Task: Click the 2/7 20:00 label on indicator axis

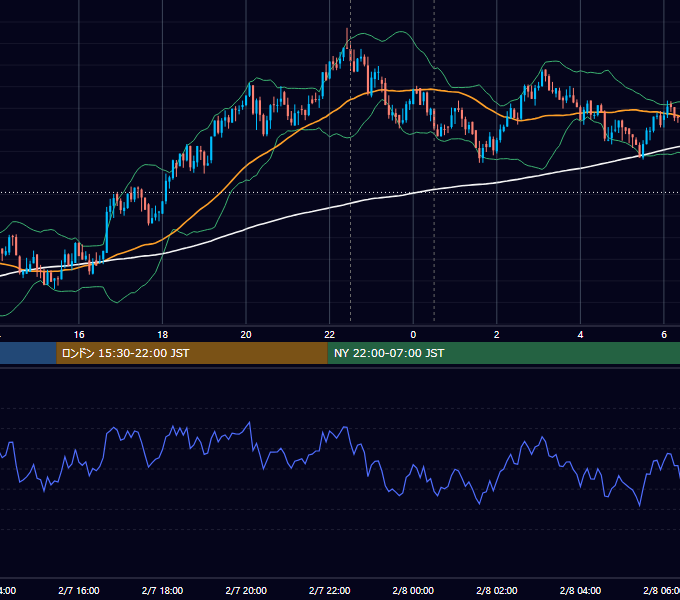Action: [x=246, y=590]
